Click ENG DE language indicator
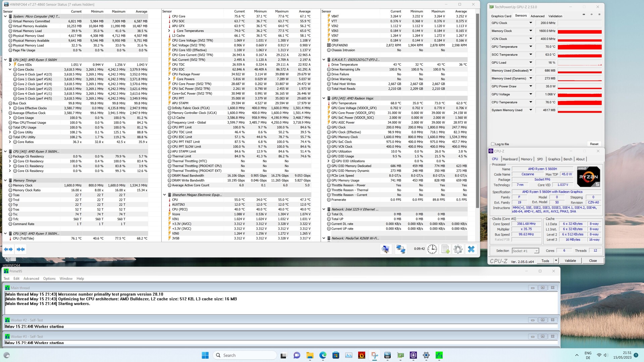Image resolution: width=644 pixels, height=362 pixels. (588, 355)
